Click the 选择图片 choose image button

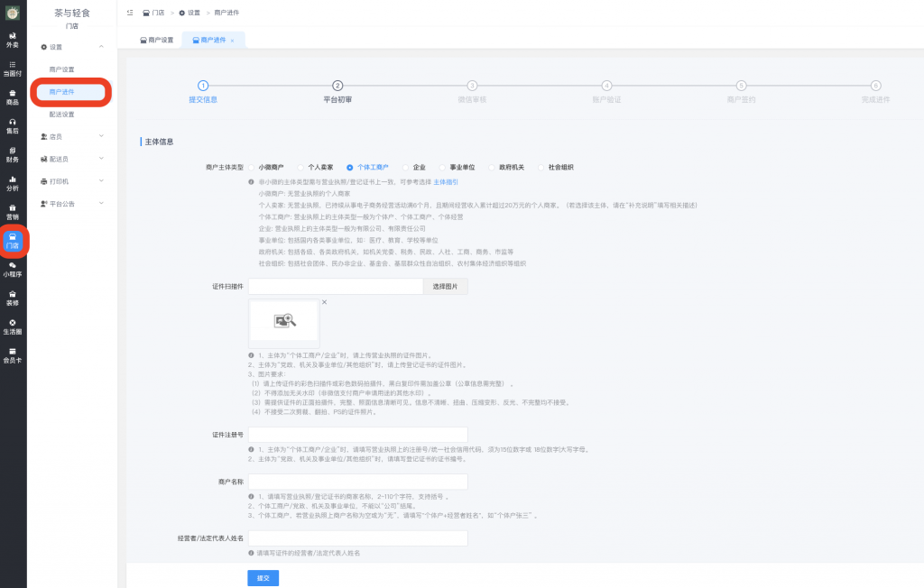pyautogui.click(x=445, y=287)
